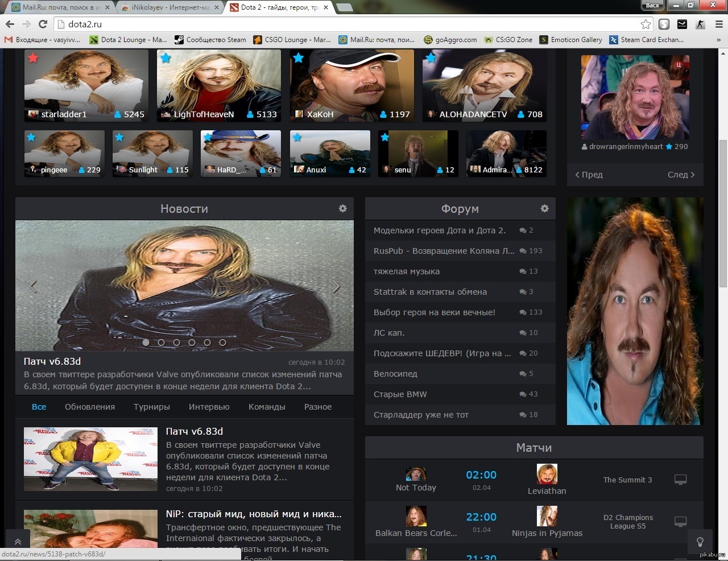The image size is (728, 561).
Task: Open the yellow jacket news thumbnail
Action: tap(90, 459)
